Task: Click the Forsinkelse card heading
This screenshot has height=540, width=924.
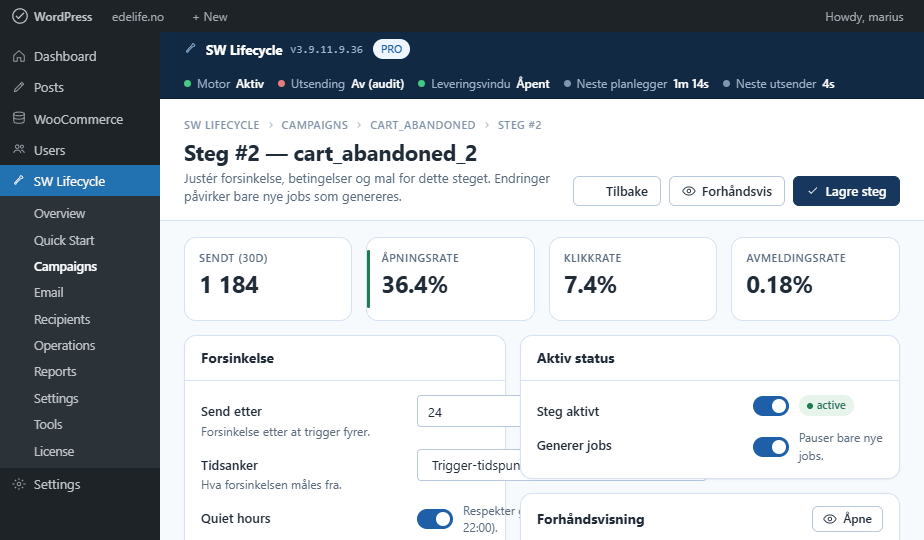Action: click(237, 358)
